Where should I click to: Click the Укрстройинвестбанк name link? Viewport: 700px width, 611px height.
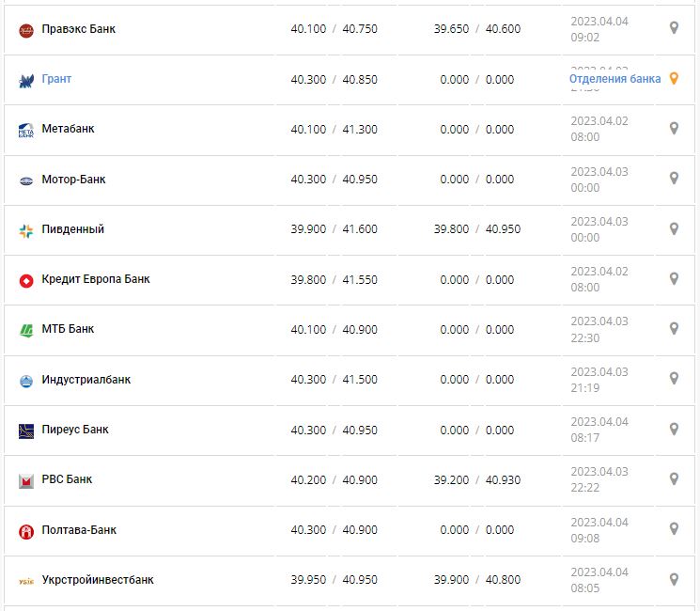[x=98, y=580]
